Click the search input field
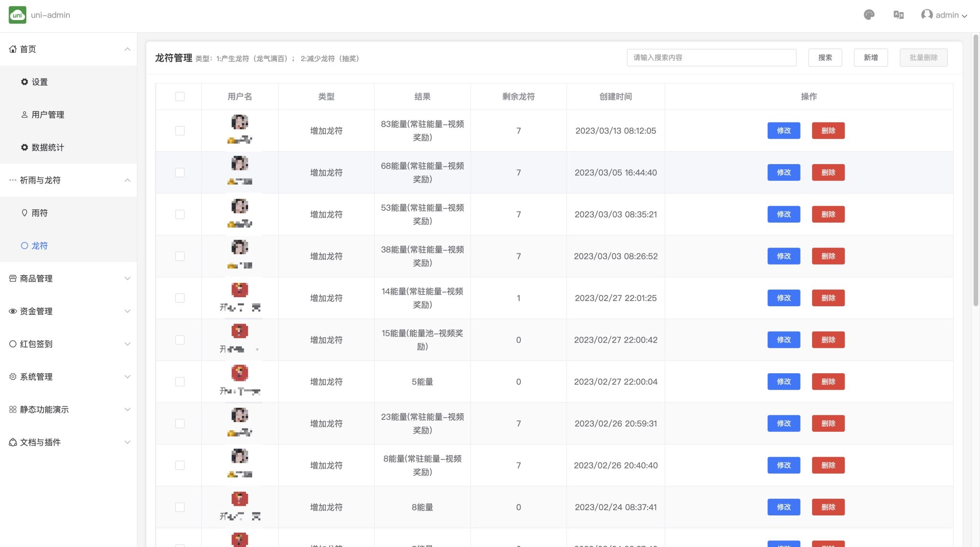The image size is (980, 547). pyautogui.click(x=712, y=57)
